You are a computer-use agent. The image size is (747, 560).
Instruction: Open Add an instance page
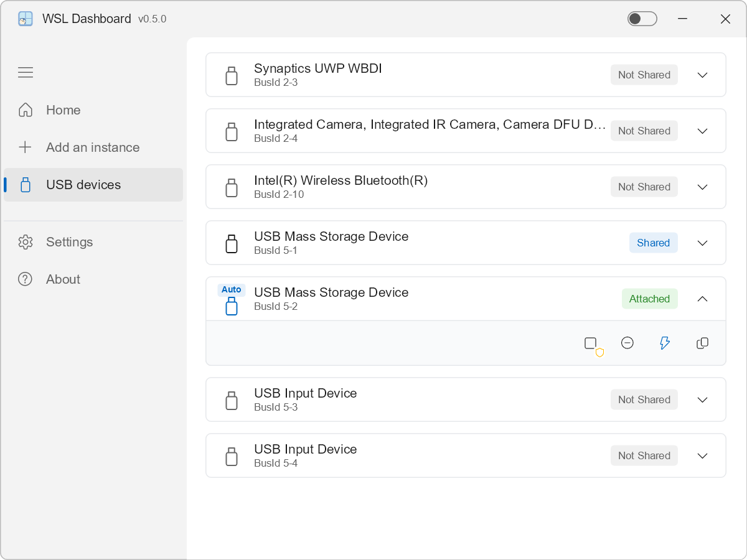(93, 147)
